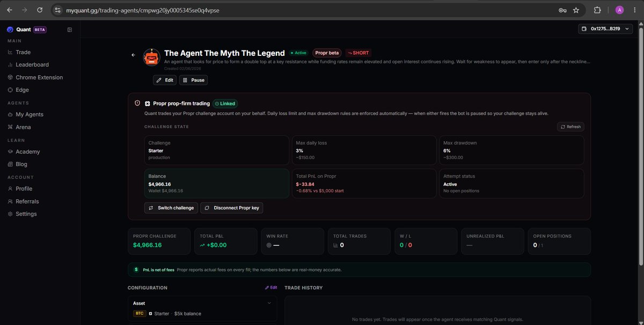
Task: Collapse the sidebar panel
Action: (x=70, y=30)
